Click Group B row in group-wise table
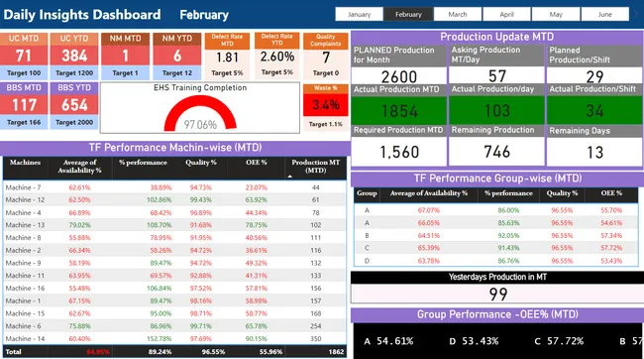The width and height of the screenshot is (644, 359). pyautogui.click(x=496, y=236)
